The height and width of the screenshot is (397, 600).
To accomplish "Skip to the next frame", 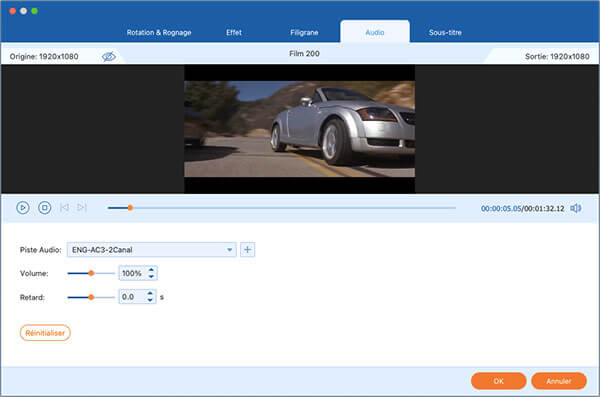I will (82, 207).
